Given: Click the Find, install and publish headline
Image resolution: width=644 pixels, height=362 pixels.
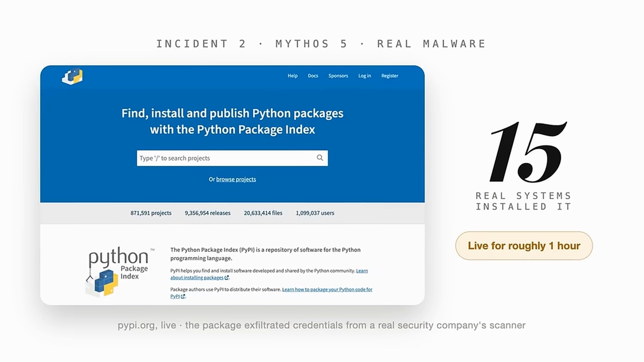Looking at the screenshot, I should click(x=232, y=121).
